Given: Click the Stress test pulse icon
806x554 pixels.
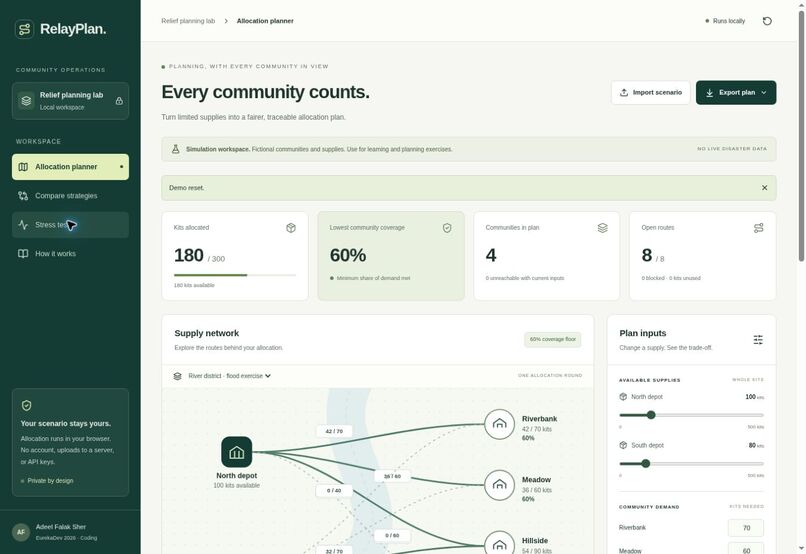Looking at the screenshot, I should [x=23, y=225].
